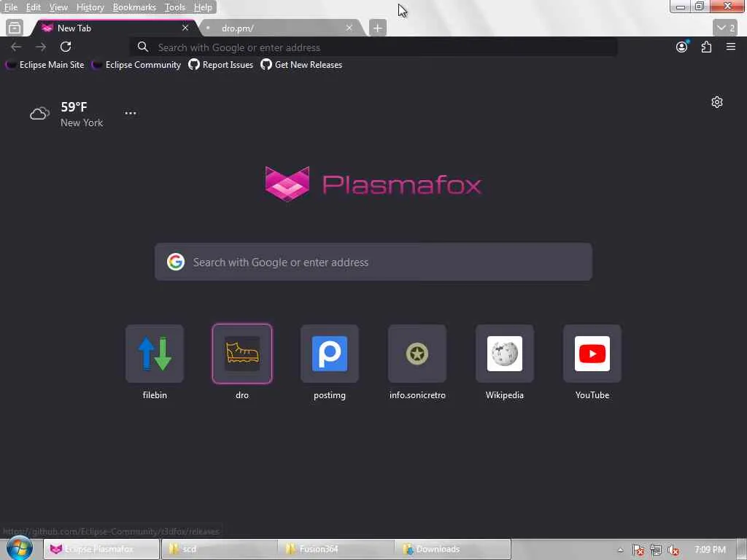Screen dimensions: 747x560
Task: Click the network tray icon
Action: pos(656,551)
